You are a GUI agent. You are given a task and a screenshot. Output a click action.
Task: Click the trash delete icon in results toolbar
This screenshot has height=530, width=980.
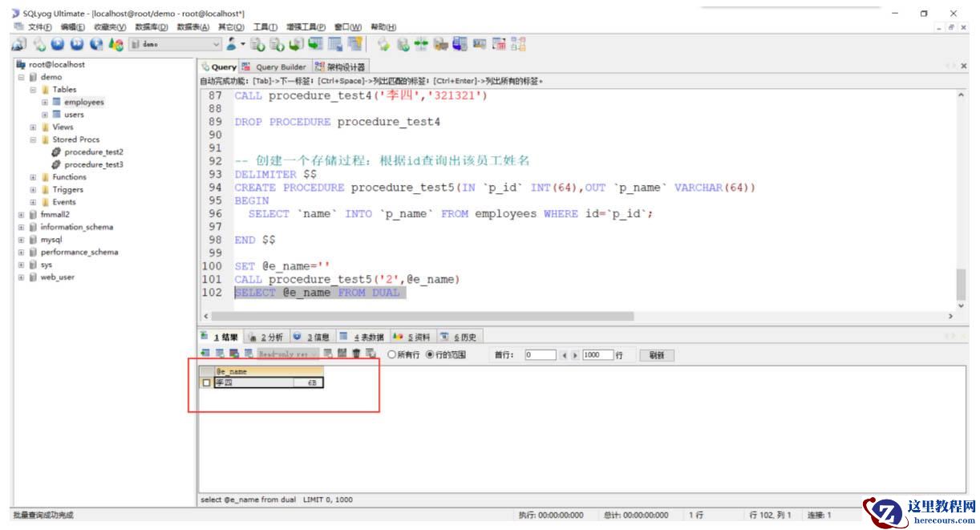pyautogui.click(x=356, y=354)
